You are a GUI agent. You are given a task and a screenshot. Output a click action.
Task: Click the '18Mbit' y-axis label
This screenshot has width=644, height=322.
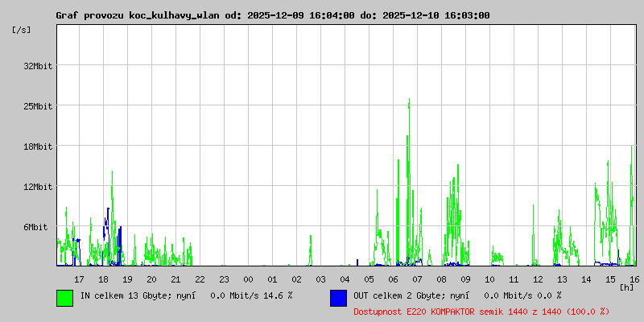pyautogui.click(x=38, y=147)
